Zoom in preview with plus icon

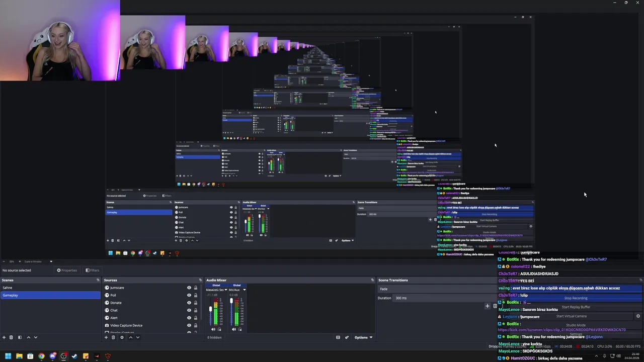[20, 261]
